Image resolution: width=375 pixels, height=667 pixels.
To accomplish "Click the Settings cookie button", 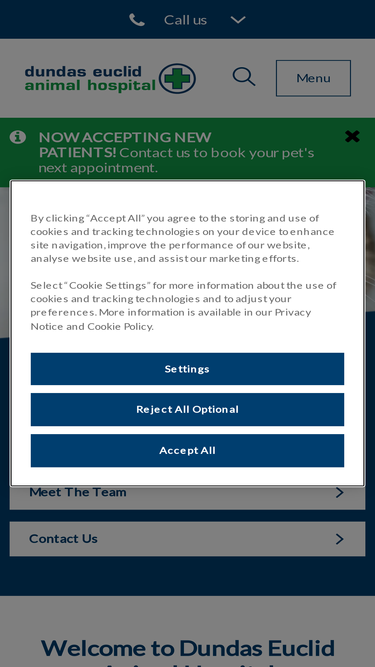I will pyautogui.click(x=188, y=369).
